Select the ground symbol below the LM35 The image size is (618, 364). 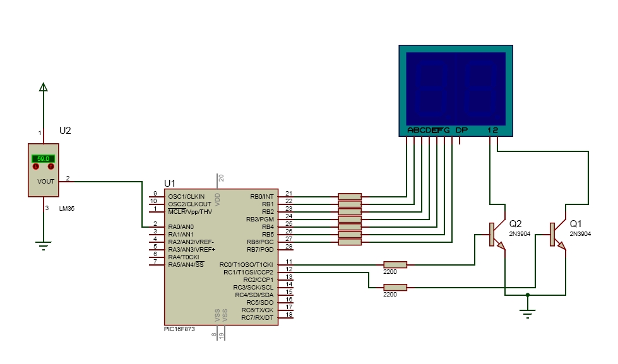[x=44, y=246]
